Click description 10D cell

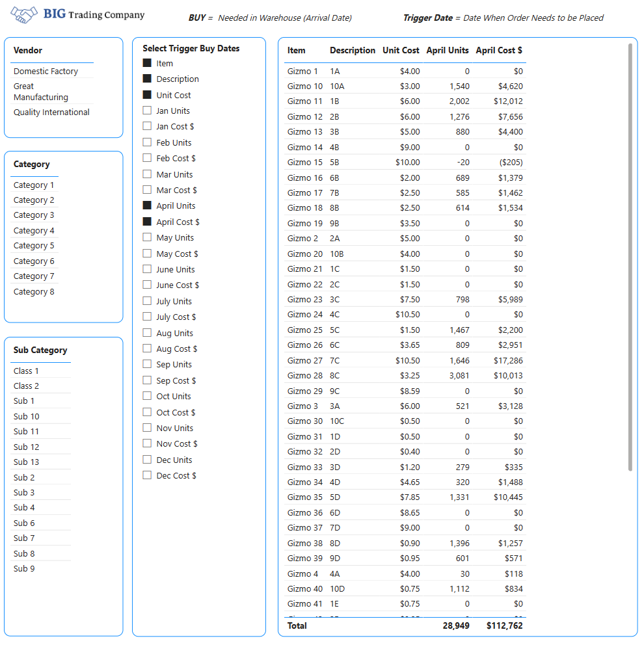tap(337, 589)
